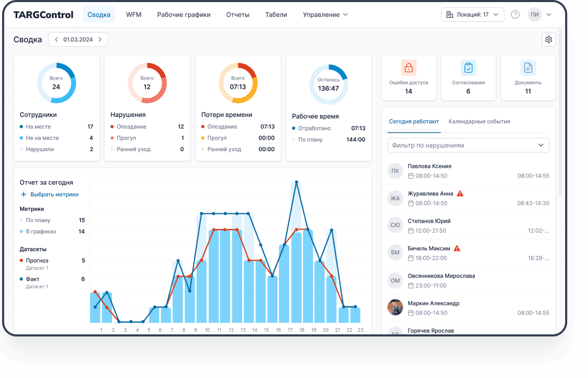
Task: Expand the user menu chevron beside ПИ
Action: [x=549, y=15]
